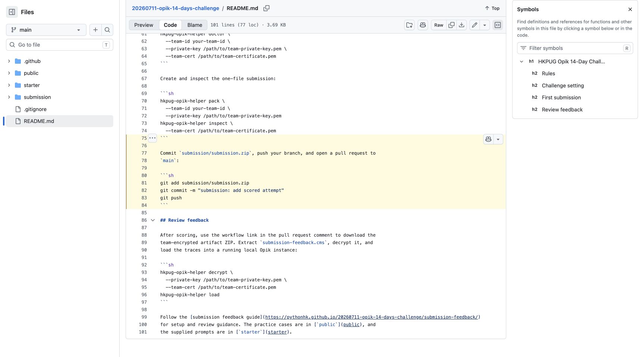Click the public folder icon
The height and width of the screenshot is (357, 644).
[18, 73]
